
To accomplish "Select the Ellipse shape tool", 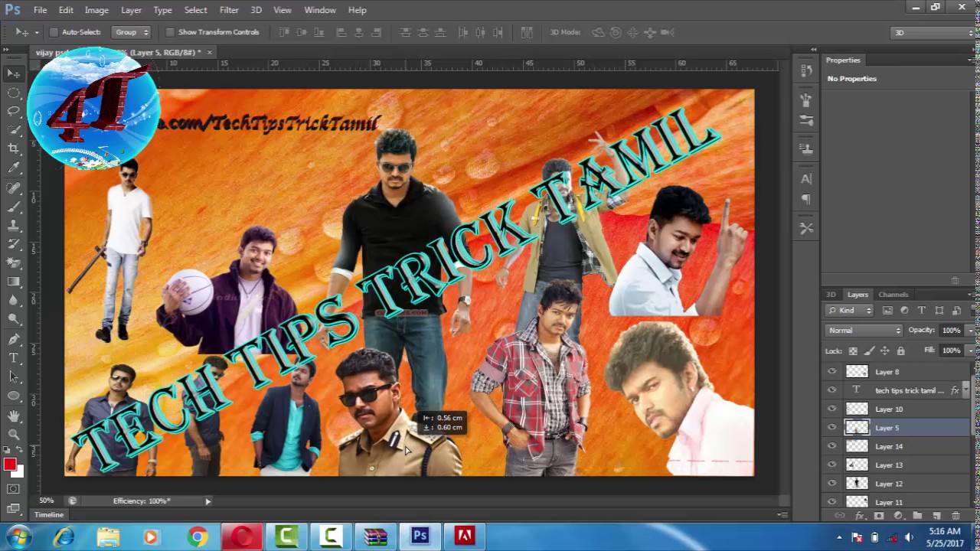I will 14,396.
